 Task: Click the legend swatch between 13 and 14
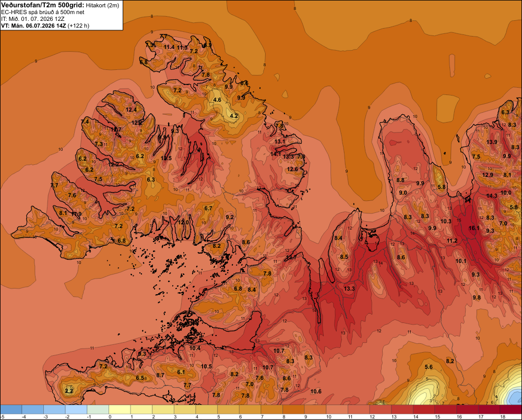point(402,410)
